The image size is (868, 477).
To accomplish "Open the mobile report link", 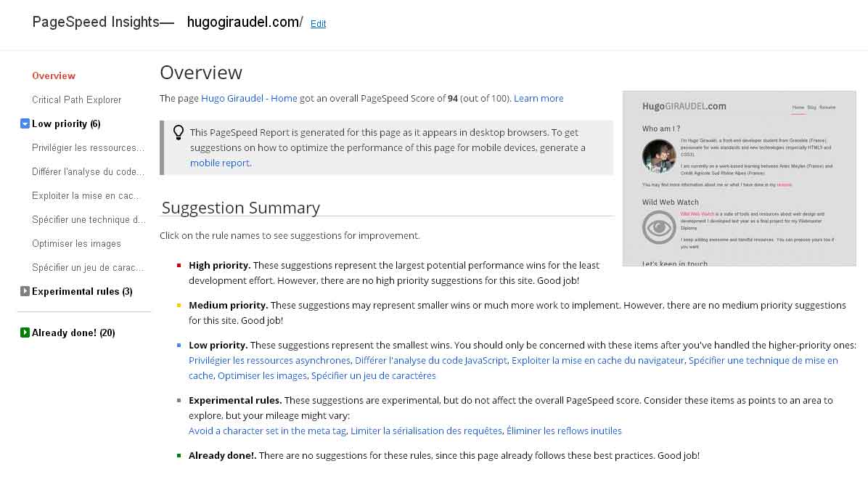I will [x=221, y=163].
